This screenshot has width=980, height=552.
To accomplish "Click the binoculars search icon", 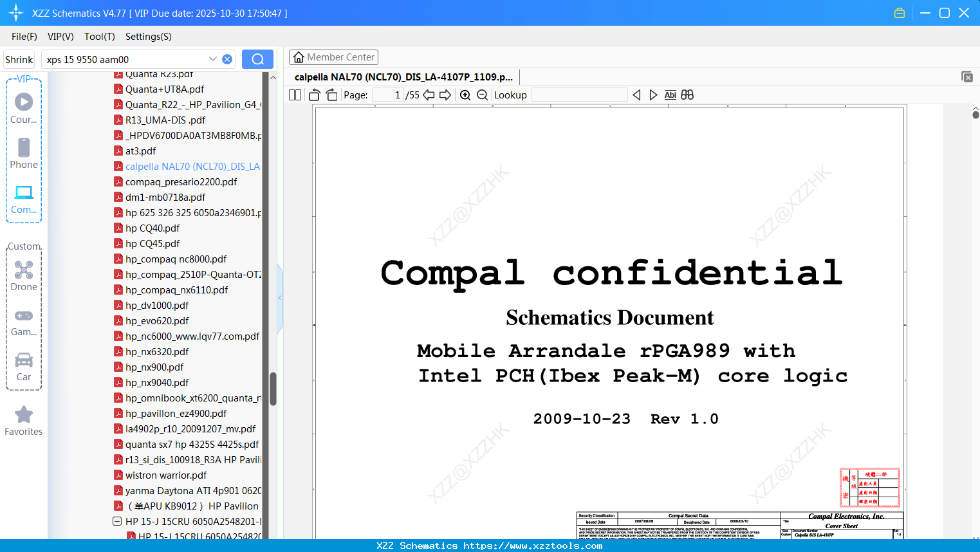I will coord(687,95).
